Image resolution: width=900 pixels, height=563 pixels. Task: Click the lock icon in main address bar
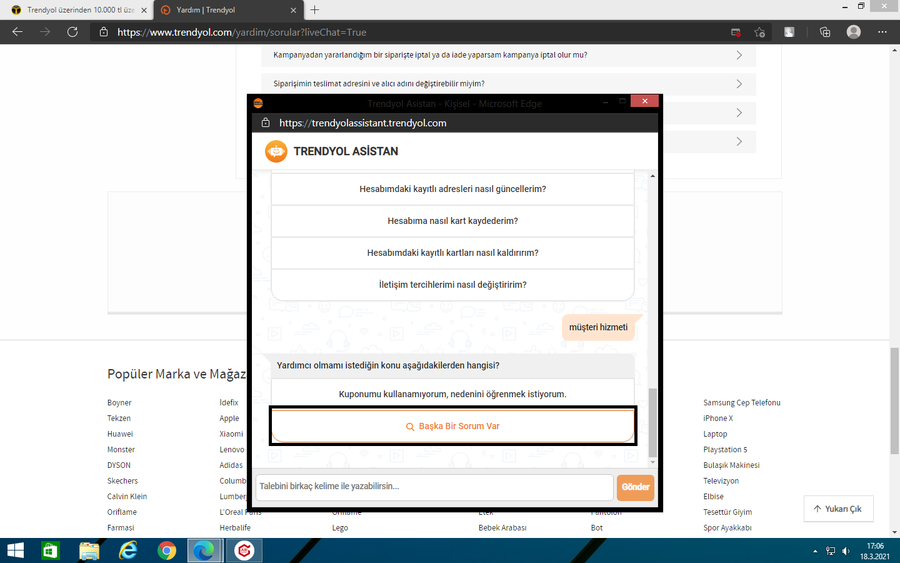(103, 32)
